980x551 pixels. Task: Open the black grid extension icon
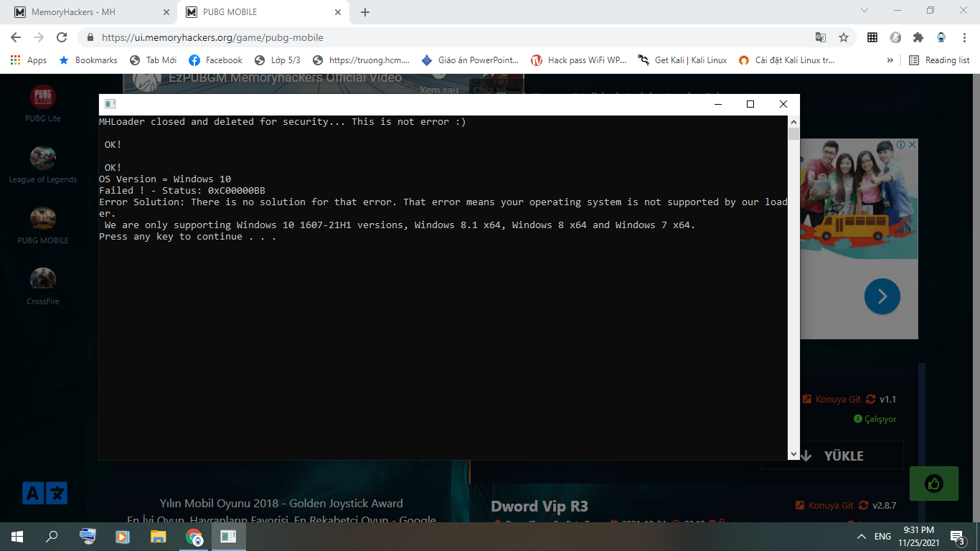[872, 37]
